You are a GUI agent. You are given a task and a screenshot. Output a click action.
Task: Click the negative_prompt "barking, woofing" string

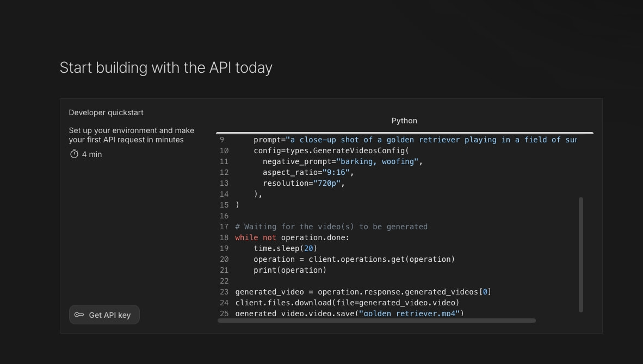tap(378, 162)
